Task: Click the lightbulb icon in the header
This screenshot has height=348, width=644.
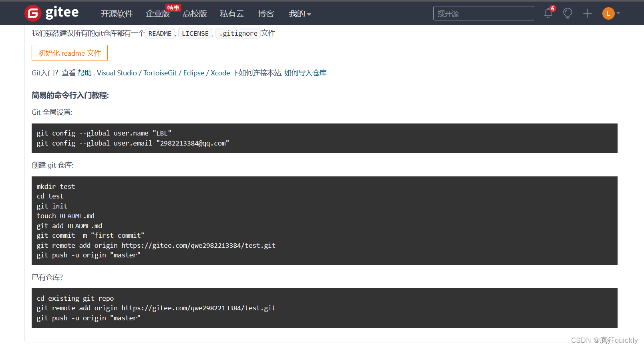Action: point(568,14)
